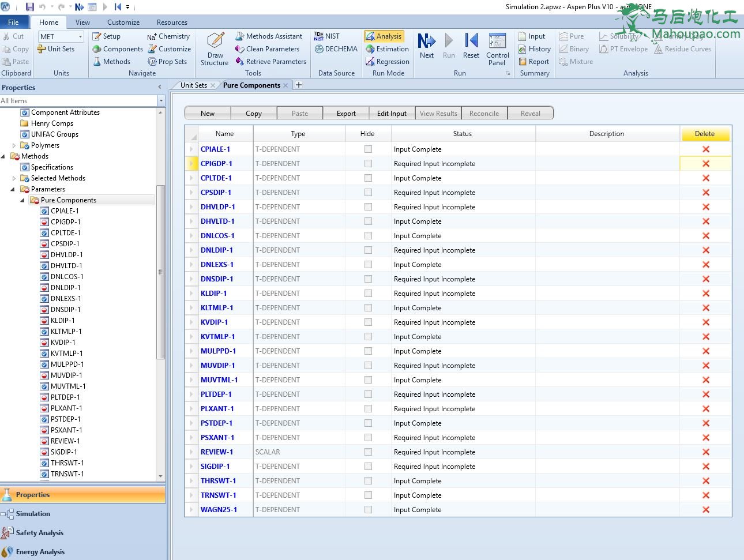The height and width of the screenshot is (560, 744).
Task: Click Retrieve Parameters tool
Action: (271, 62)
